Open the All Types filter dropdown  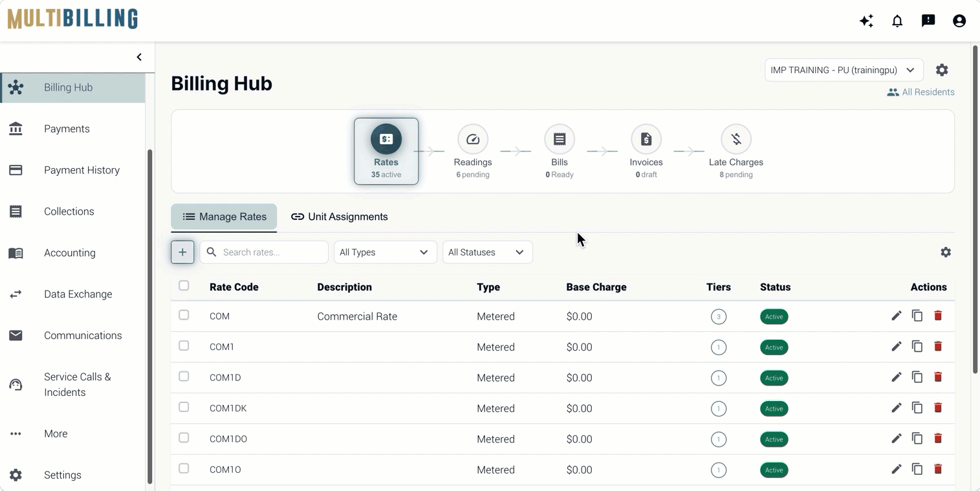[385, 252]
